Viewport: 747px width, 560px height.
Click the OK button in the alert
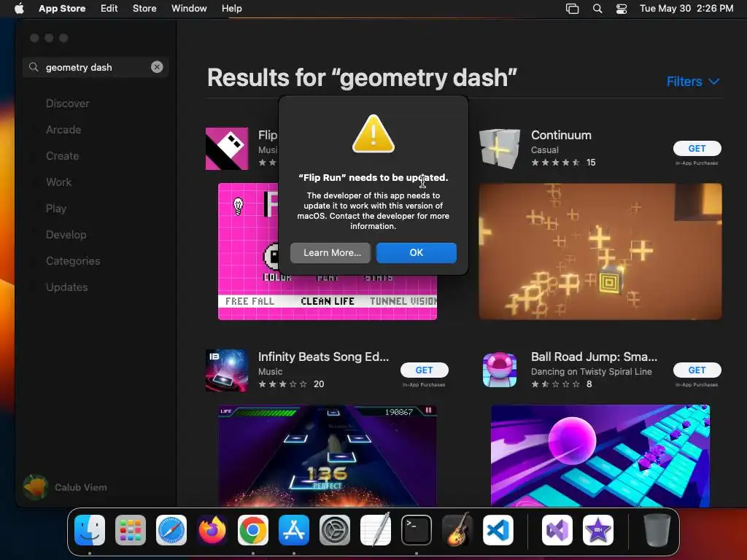pos(416,252)
